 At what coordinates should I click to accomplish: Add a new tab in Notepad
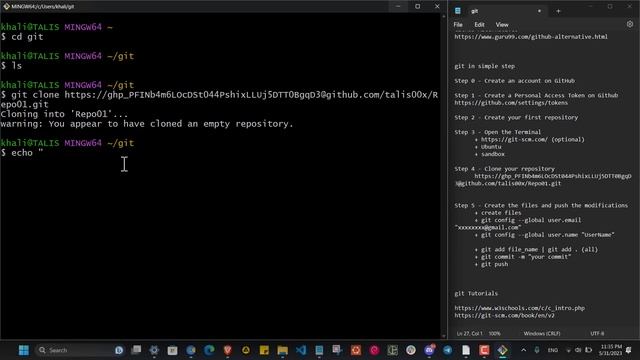pos(558,11)
